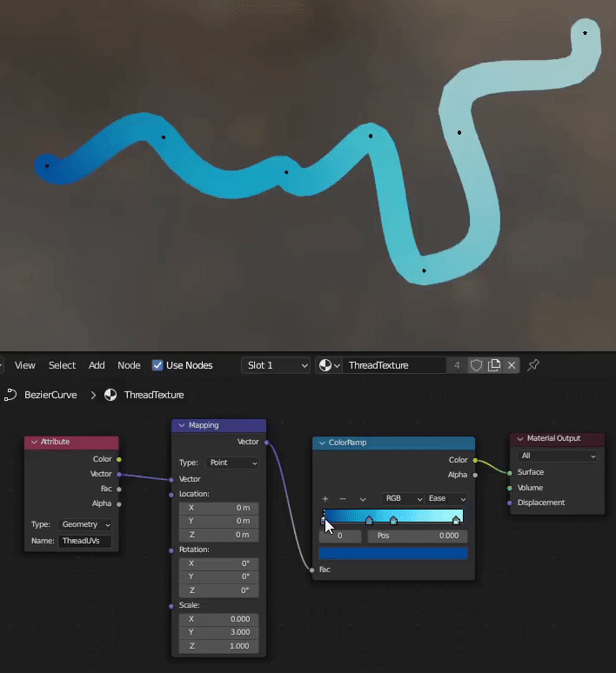Select the second ColorRamp stop handle
Viewport: 616px width, 673px height.
[369, 521]
